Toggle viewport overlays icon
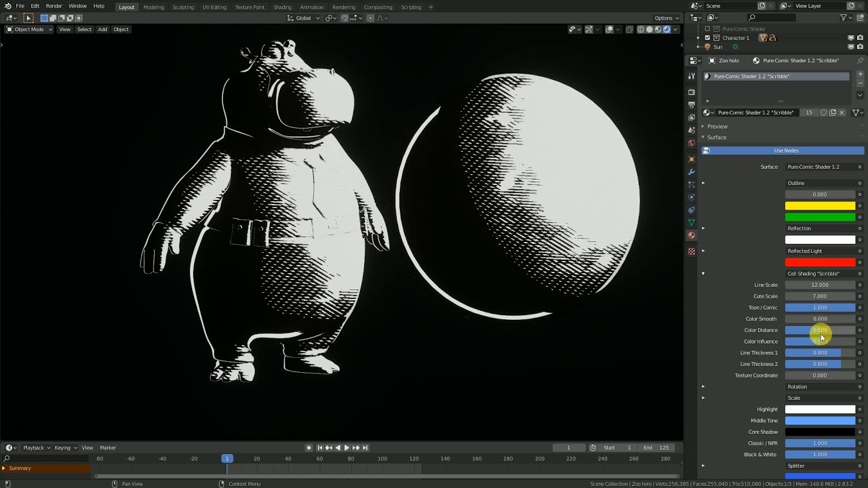The image size is (868, 488). (610, 29)
